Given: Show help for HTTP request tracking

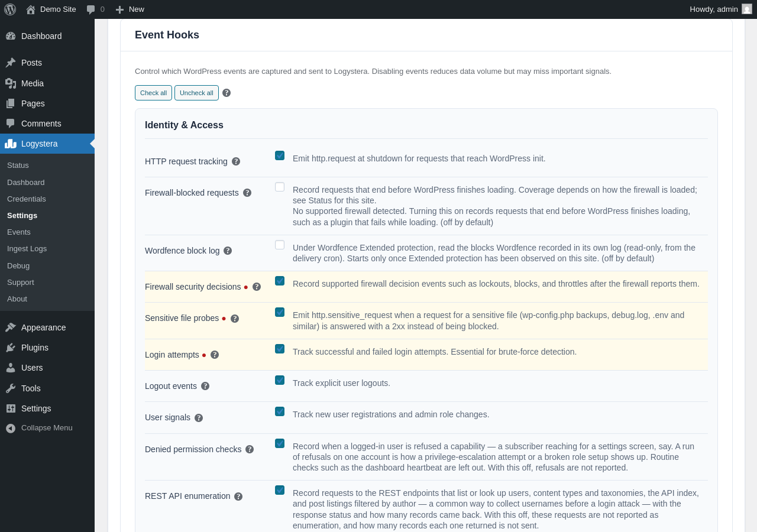Looking at the screenshot, I should (236, 161).
